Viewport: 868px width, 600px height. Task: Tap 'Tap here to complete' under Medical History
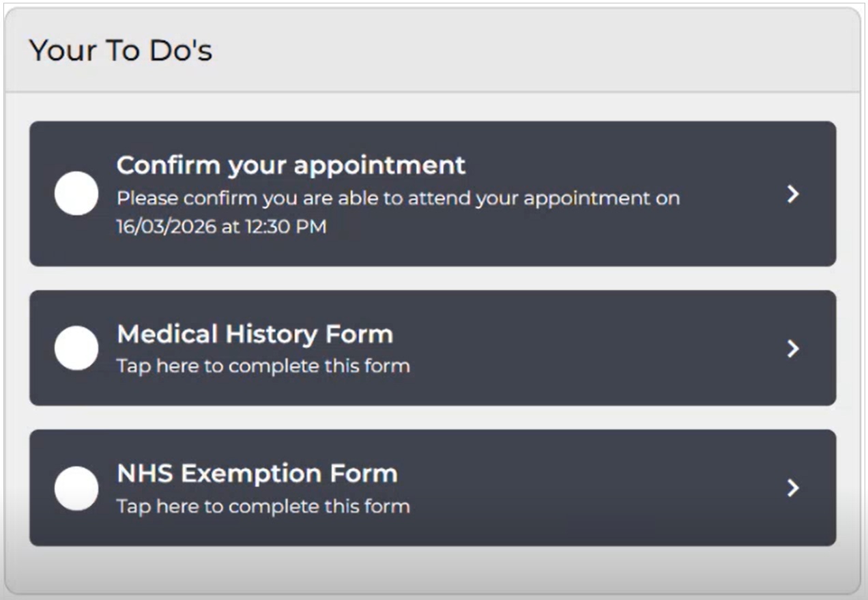[x=263, y=366]
